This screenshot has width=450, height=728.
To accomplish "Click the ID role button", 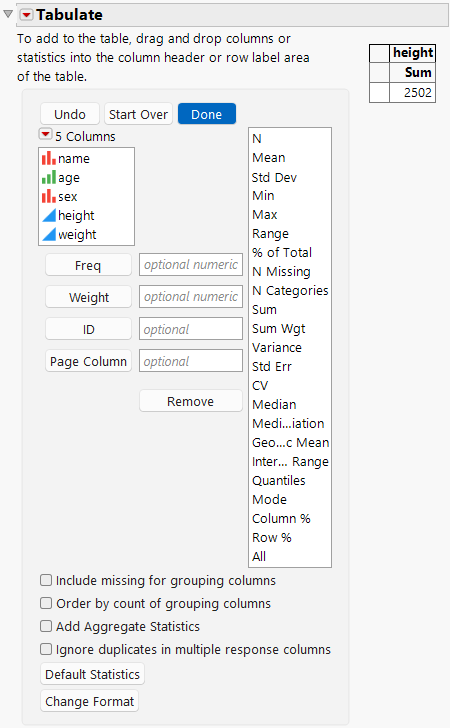I will (88, 330).
